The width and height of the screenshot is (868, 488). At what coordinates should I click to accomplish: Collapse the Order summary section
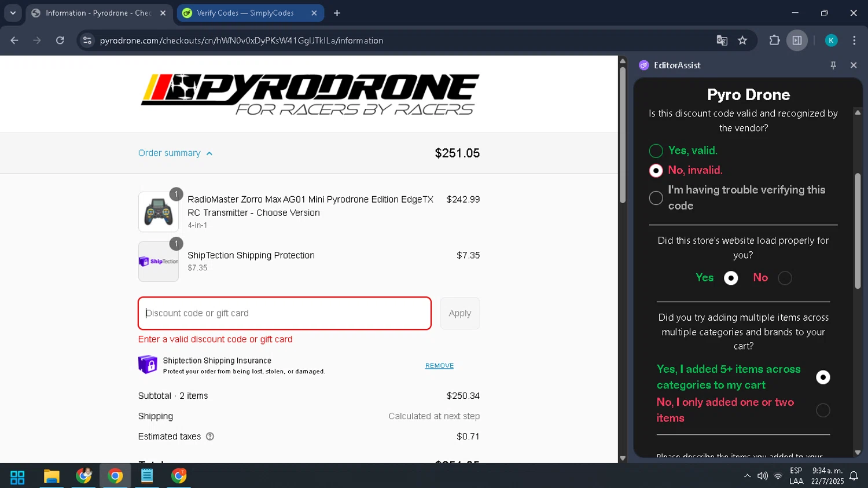175,153
